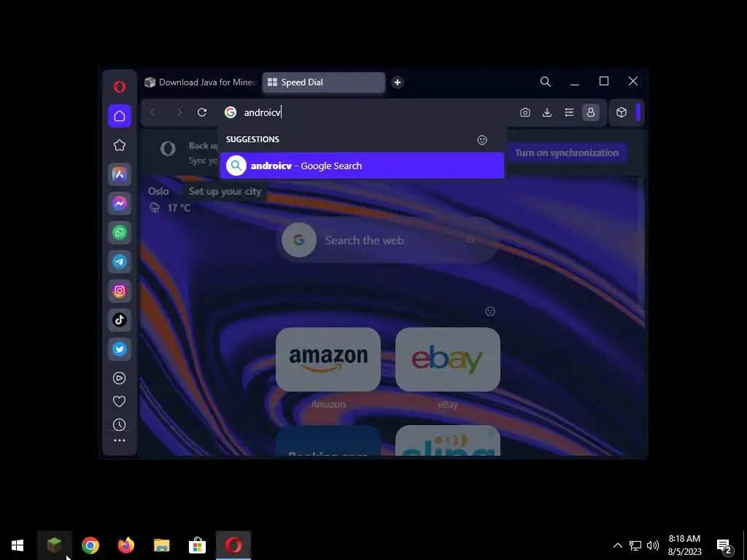The image size is (747, 560).
Task: Click the Search the web box
Action: click(x=387, y=240)
